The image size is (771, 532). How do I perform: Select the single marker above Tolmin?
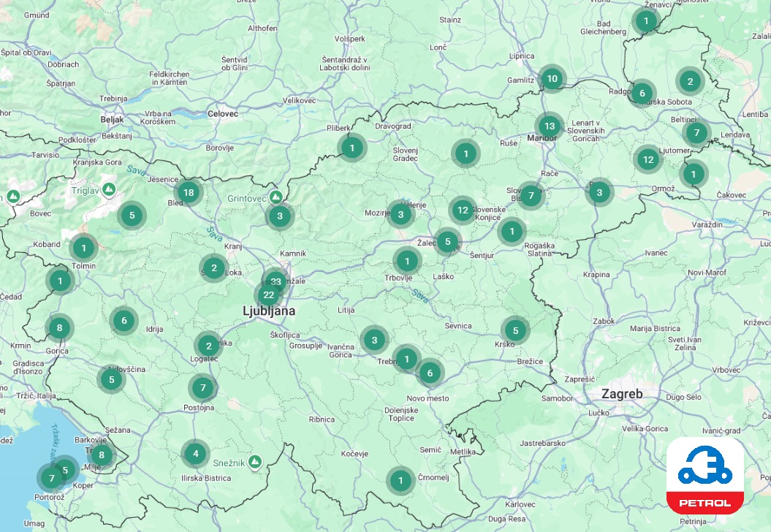[x=83, y=248]
